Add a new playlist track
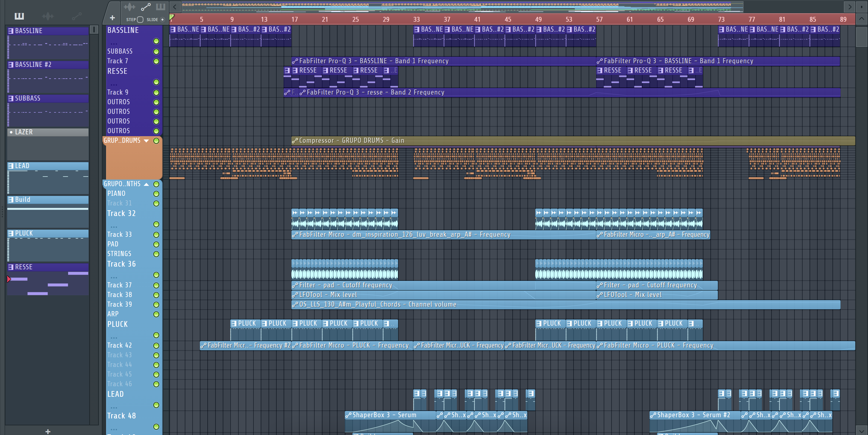 click(x=112, y=18)
